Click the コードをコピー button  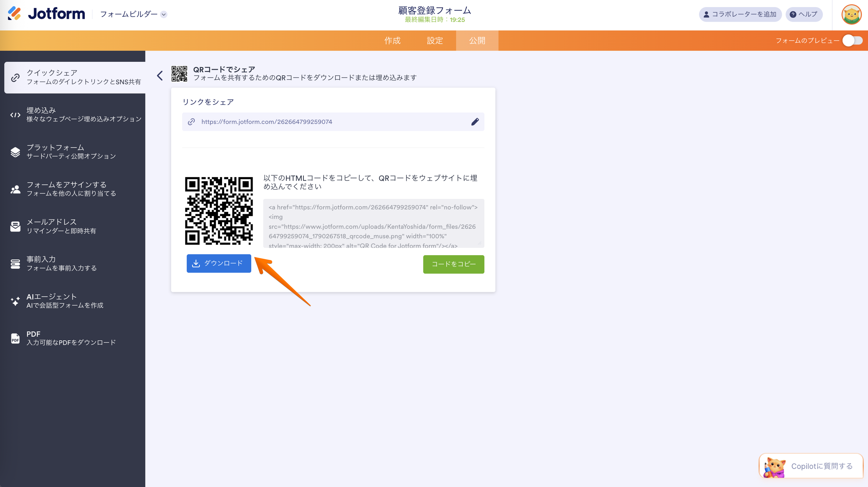pos(453,264)
